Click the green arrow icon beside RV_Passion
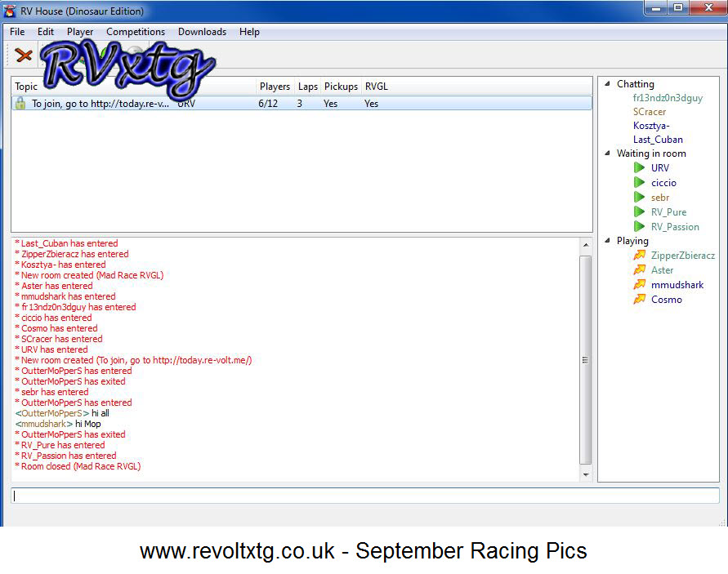 [639, 227]
